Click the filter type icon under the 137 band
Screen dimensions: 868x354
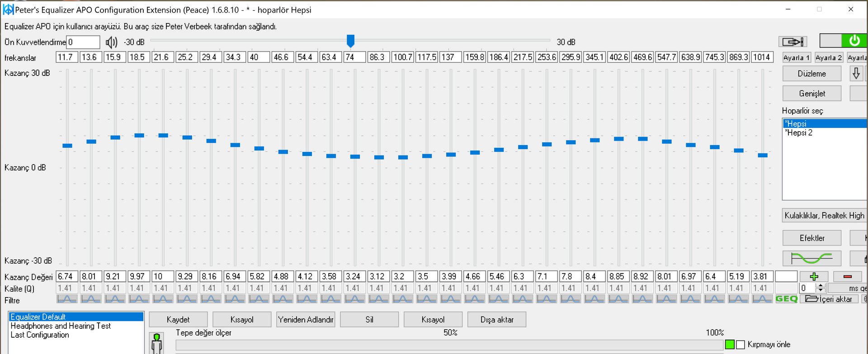pos(450,299)
